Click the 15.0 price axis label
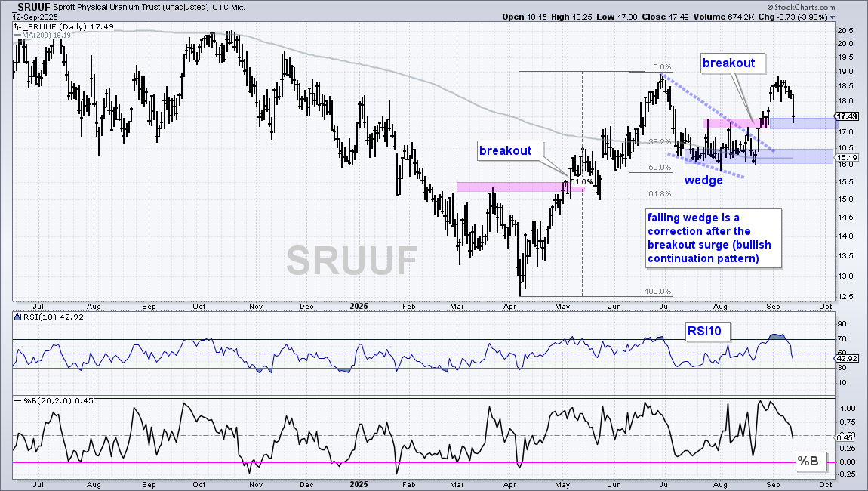Viewport: 868px width, 491px height. [x=845, y=199]
